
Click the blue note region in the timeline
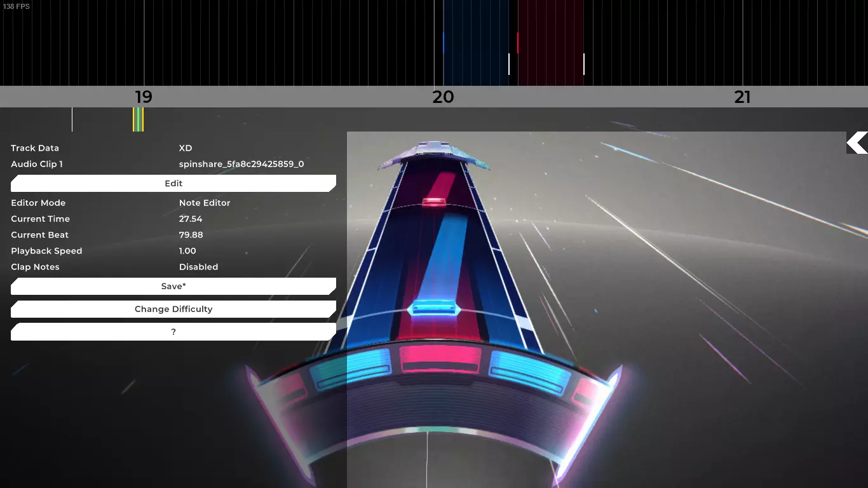476,43
